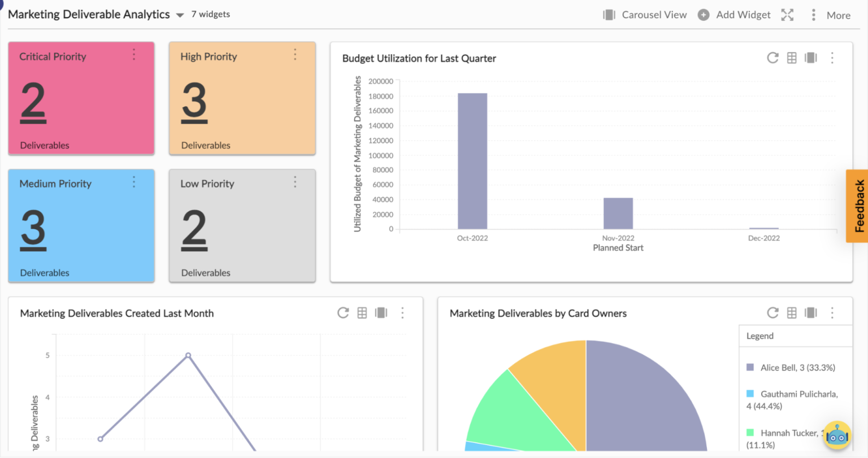Screen dimensions: 868x458
Task: Refresh the Marketing Deliverables Created Last Month chart
Action: (x=343, y=313)
